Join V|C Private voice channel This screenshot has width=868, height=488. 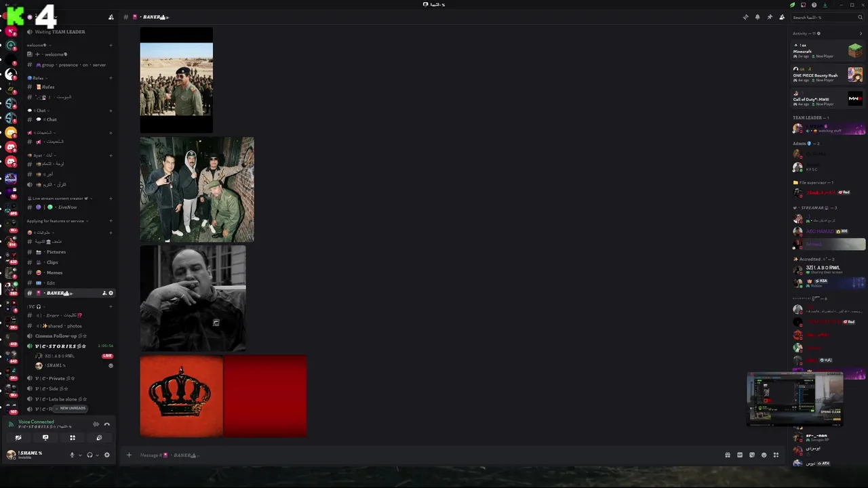pyautogui.click(x=70, y=379)
